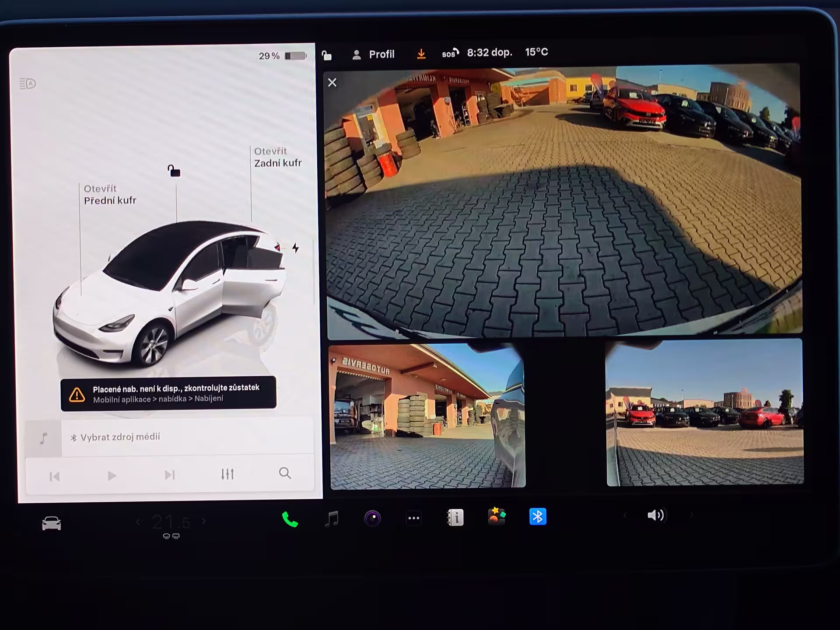Tap the lock icon in status bar
Image resolution: width=840 pixels, height=630 pixels.
click(327, 55)
